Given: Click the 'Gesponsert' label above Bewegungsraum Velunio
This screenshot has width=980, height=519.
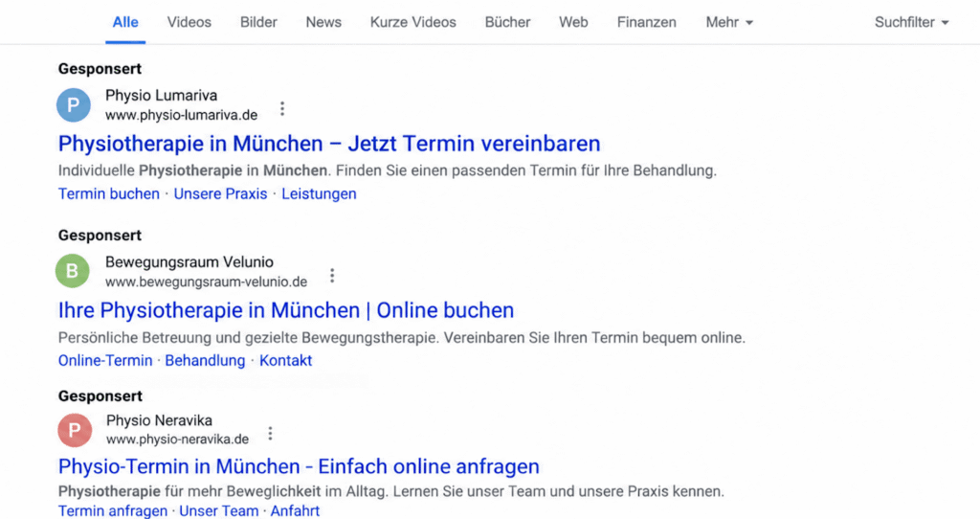Looking at the screenshot, I should click(100, 236).
